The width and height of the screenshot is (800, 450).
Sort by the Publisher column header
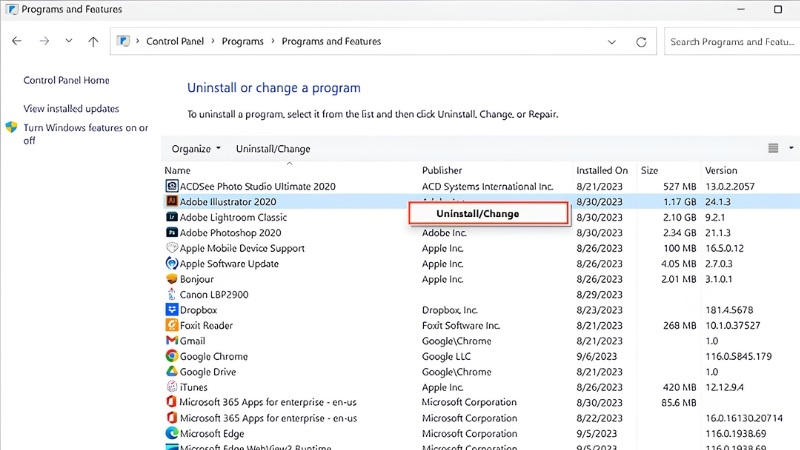coord(442,170)
